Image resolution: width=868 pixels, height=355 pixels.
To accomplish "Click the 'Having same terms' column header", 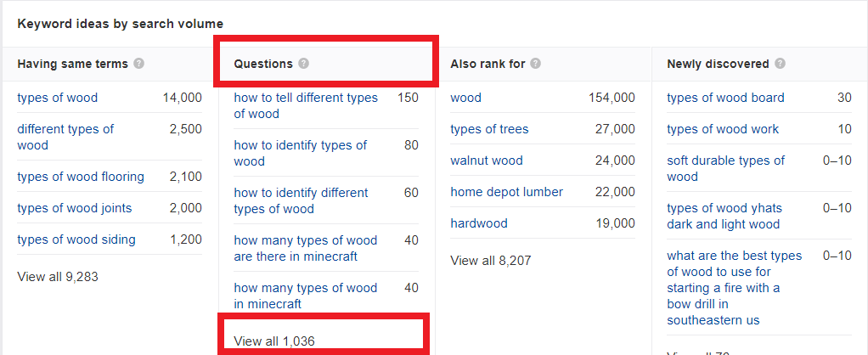I will click(72, 64).
